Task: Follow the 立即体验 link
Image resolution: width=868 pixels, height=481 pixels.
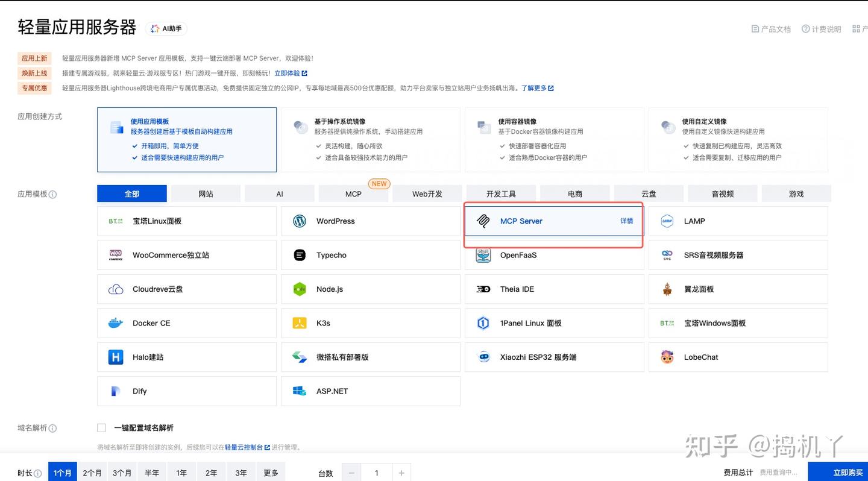Action: coord(291,73)
